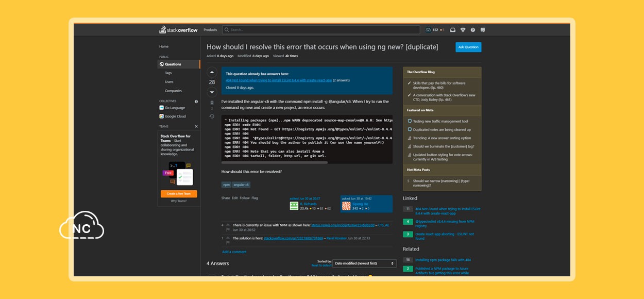This screenshot has height=299, width=644.
Task: Open the answers sort order dropdown
Action: (365, 263)
